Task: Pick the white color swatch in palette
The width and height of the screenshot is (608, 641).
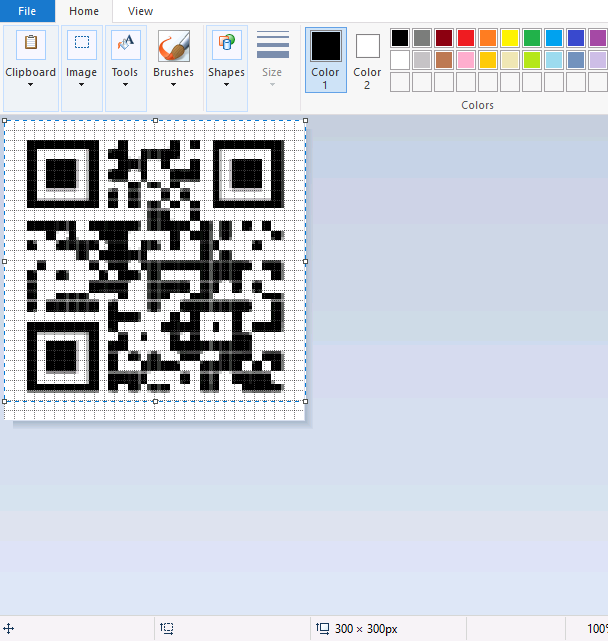Action: pos(400,60)
